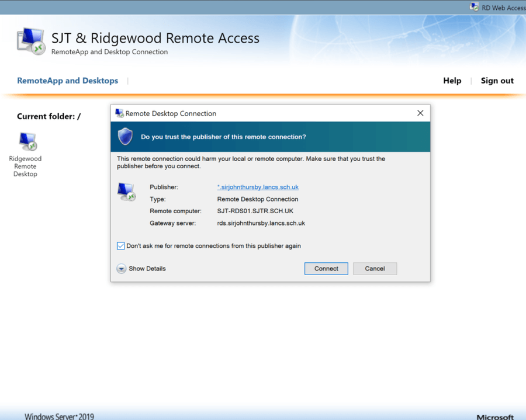Image resolution: width=526 pixels, height=420 pixels.
Task: Select the gateway server rds.sirjohnthursby.lancs.sch.uk text
Action: point(261,223)
